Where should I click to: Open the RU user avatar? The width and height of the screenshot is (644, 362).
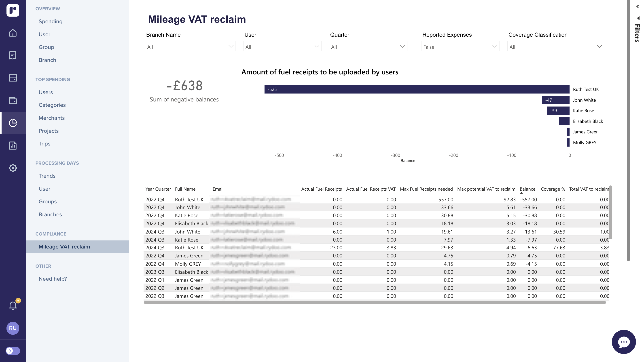coord(13,328)
